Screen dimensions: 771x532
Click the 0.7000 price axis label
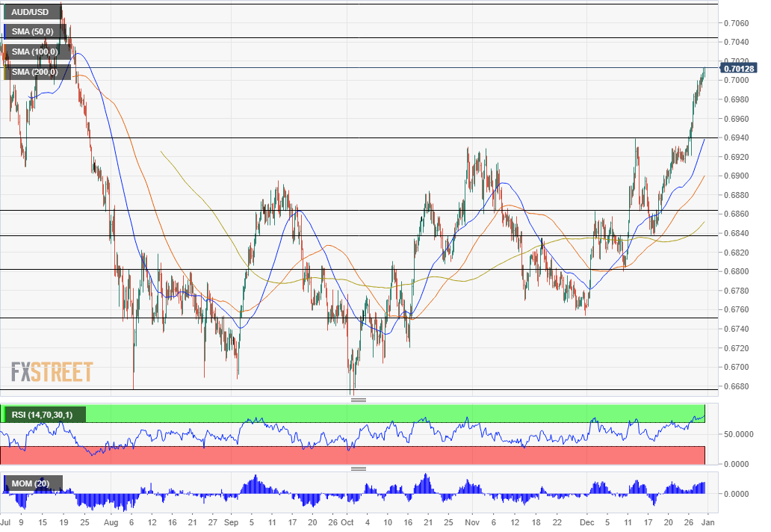pyautogui.click(x=736, y=80)
